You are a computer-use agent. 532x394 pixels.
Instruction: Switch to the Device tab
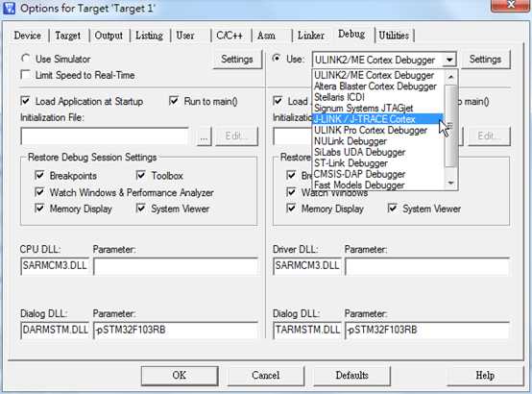click(28, 36)
